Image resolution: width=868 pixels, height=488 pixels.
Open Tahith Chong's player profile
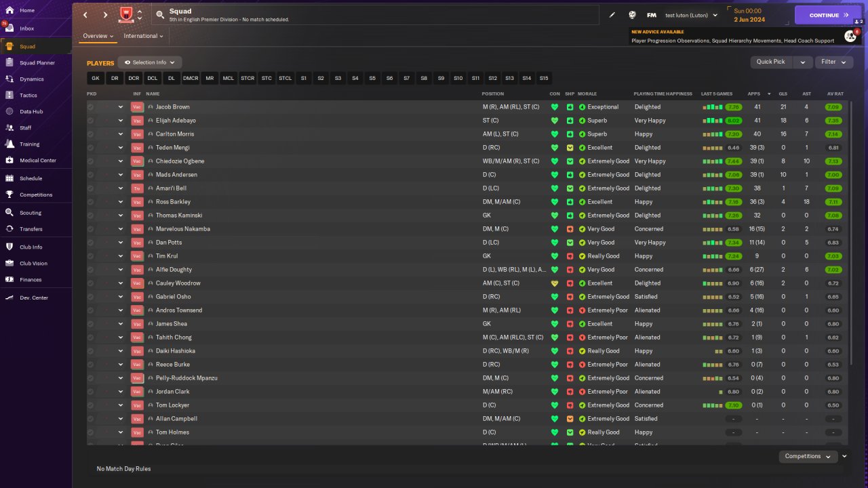174,338
